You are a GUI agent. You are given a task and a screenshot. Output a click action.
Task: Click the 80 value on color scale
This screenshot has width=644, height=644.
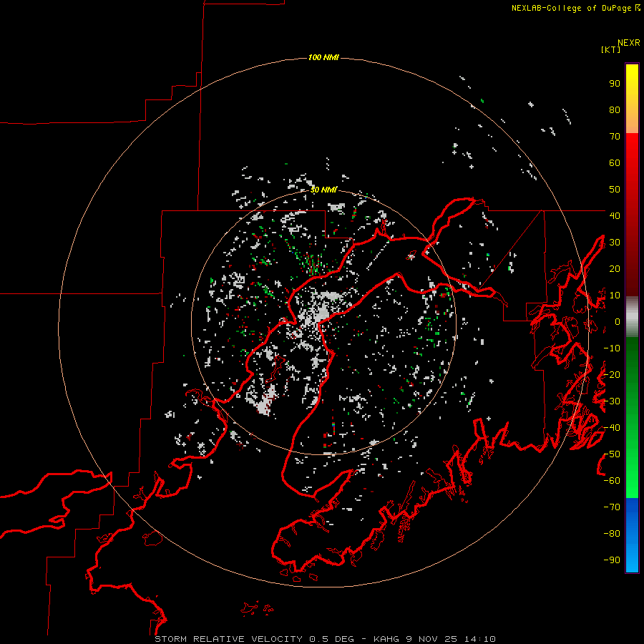coord(615,109)
